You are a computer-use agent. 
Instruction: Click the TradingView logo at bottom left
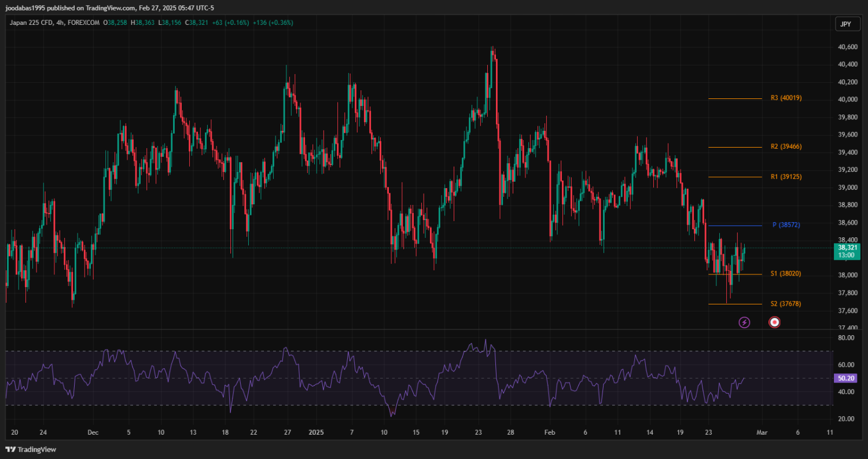coord(31,450)
